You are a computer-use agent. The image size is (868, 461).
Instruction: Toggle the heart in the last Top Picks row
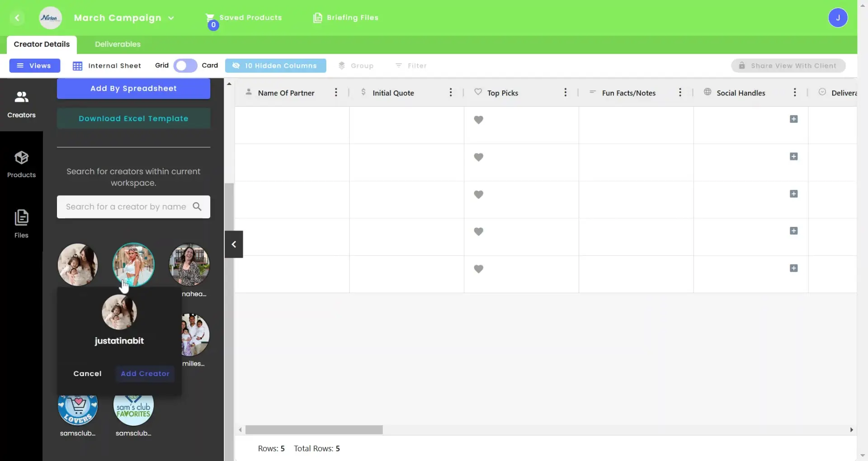[x=479, y=268]
